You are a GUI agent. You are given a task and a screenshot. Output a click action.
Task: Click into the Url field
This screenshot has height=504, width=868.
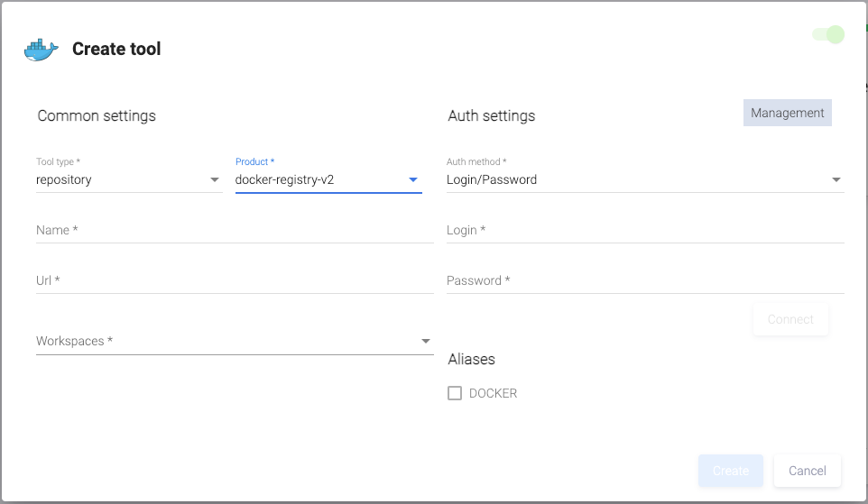tap(234, 281)
